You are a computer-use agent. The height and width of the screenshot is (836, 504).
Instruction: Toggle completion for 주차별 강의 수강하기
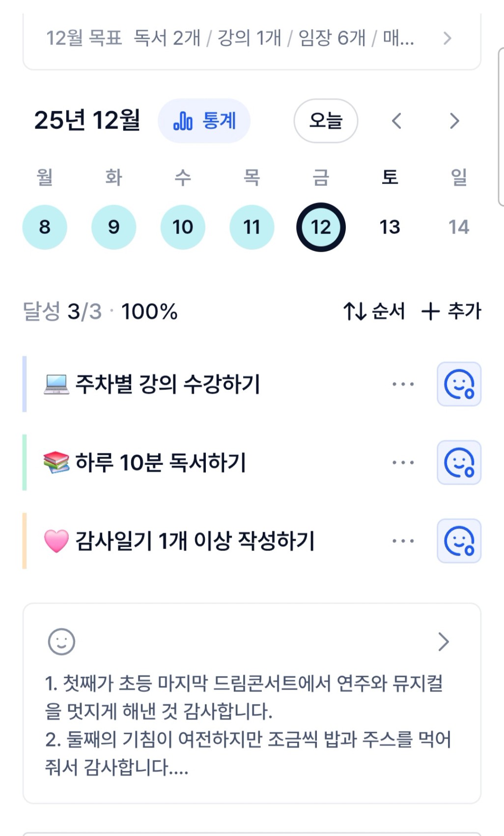(459, 384)
